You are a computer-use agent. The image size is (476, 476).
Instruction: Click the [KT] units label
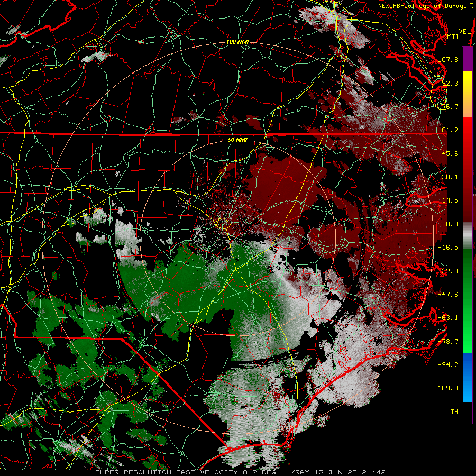click(452, 36)
